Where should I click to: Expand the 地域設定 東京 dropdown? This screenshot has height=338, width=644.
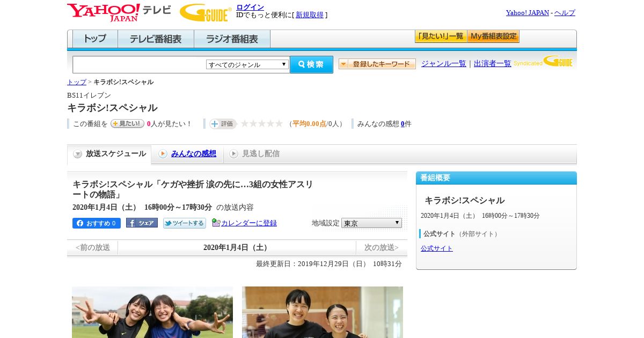pos(371,223)
